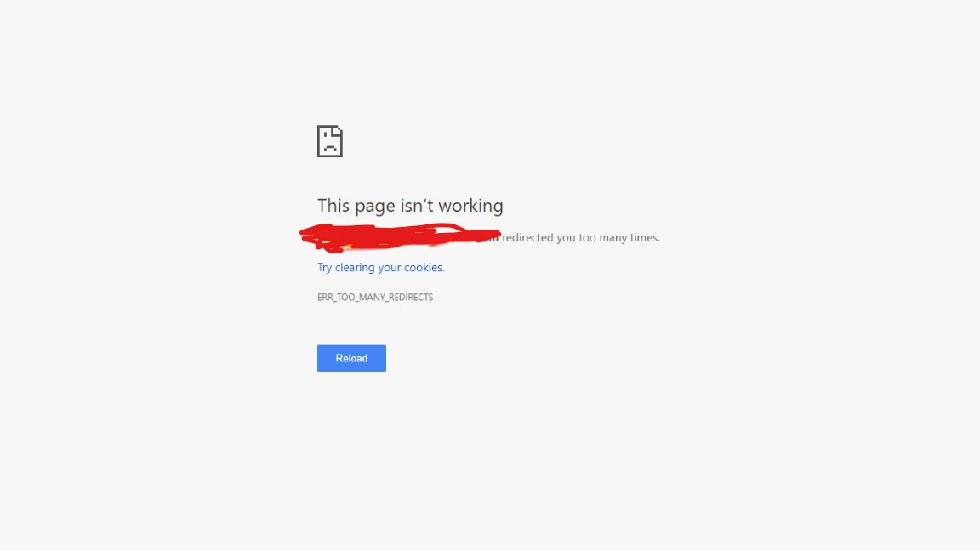Click the word "Try" starting the cookies link
The height and width of the screenshot is (551, 980).
tap(324, 267)
